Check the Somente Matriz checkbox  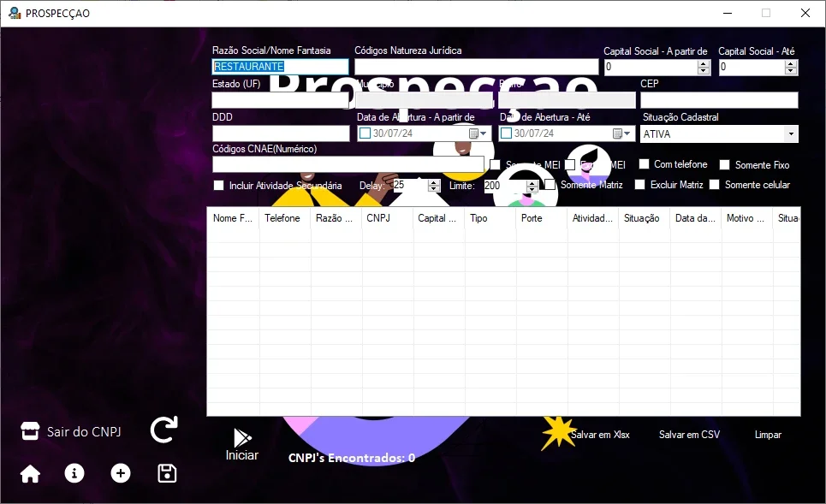point(550,184)
